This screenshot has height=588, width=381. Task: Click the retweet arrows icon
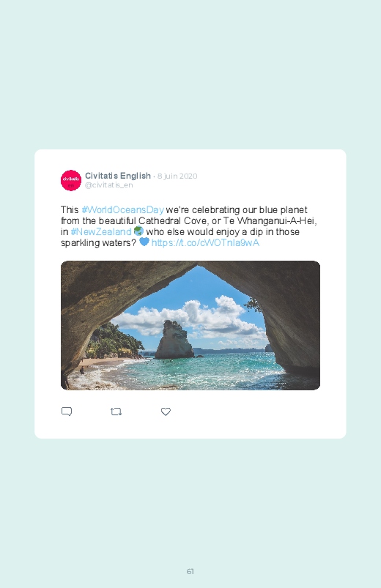click(x=116, y=412)
